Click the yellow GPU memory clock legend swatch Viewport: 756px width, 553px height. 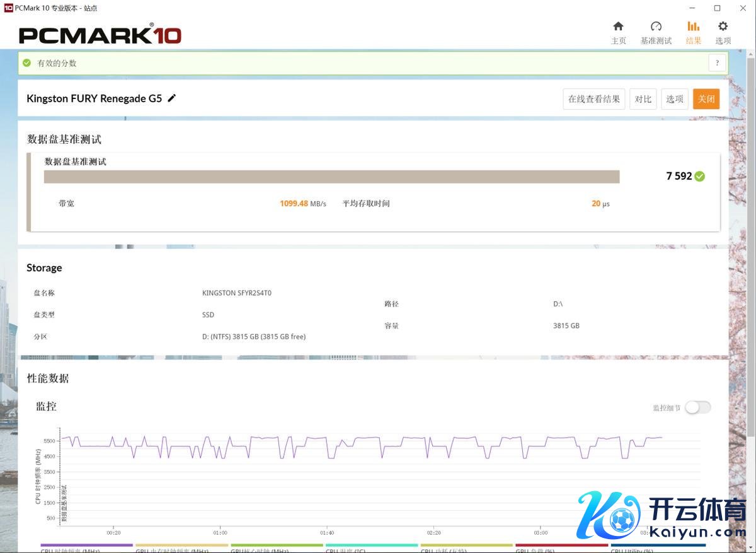182,545
